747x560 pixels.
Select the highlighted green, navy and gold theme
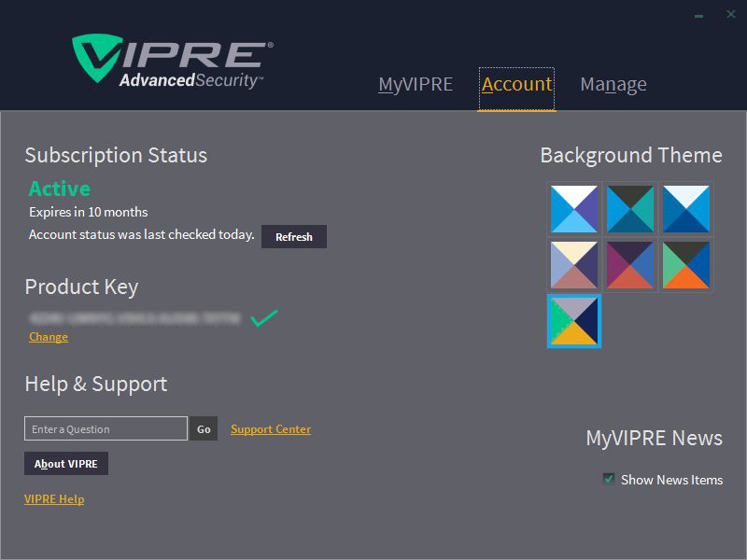click(x=574, y=321)
